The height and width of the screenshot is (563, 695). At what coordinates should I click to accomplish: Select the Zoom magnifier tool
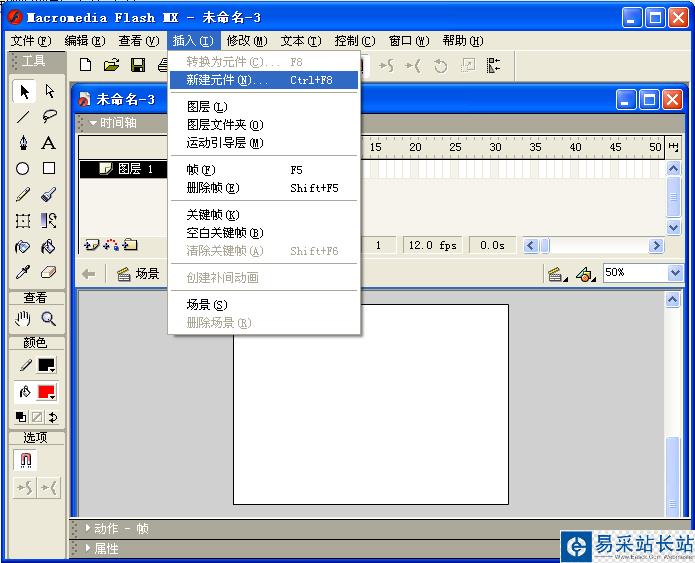[x=49, y=318]
